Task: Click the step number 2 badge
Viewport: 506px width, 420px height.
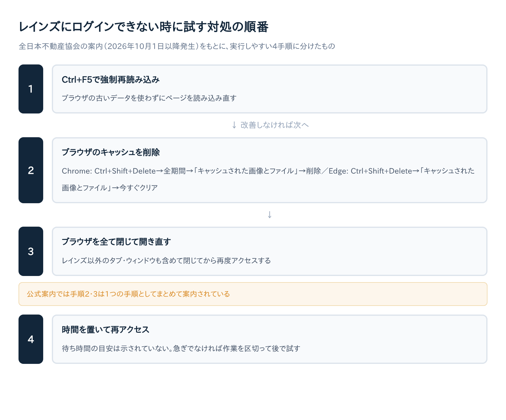Action: pyautogui.click(x=31, y=170)
